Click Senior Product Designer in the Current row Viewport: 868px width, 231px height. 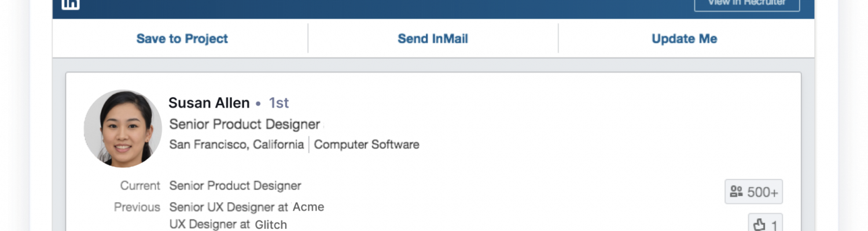235,186
